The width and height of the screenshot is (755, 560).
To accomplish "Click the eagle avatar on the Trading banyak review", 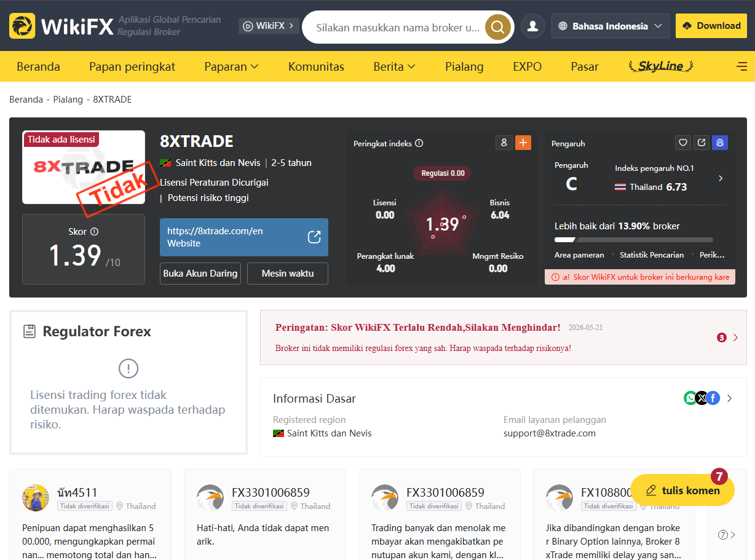I will pos(385,497).
